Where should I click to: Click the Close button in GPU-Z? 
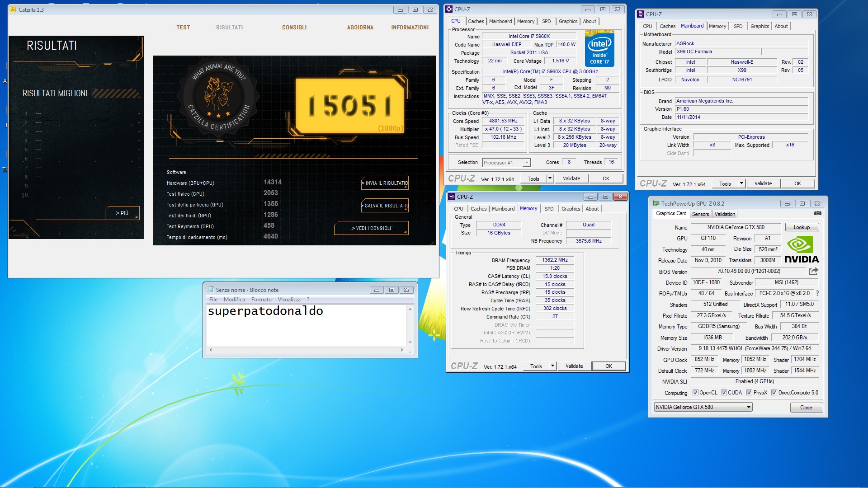(x=806, y=408)
